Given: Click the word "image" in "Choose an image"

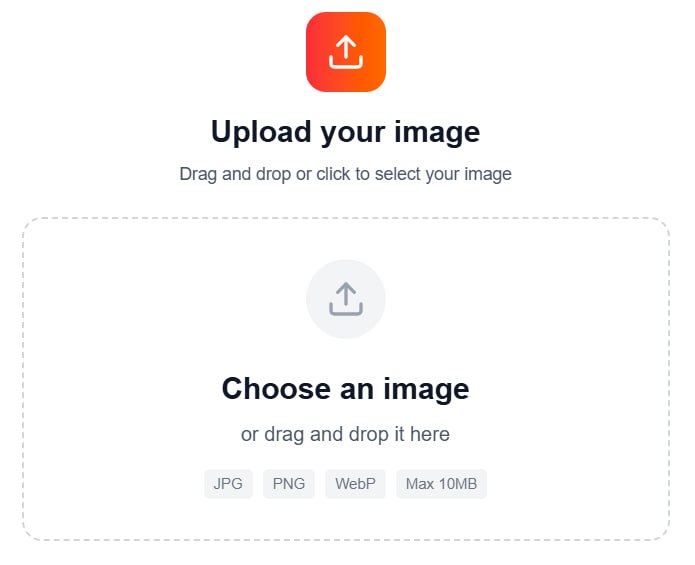Looking at the screenshot, I should click(x=426, y=390).
